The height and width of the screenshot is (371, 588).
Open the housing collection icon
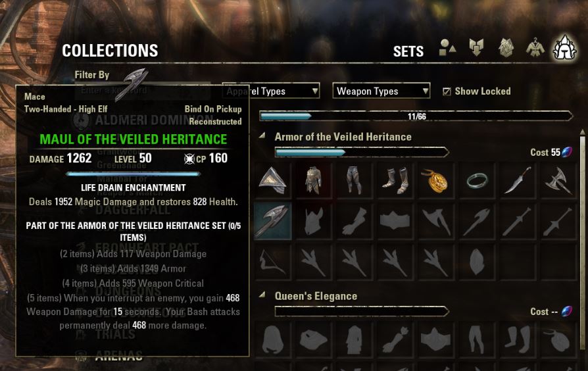506,48
